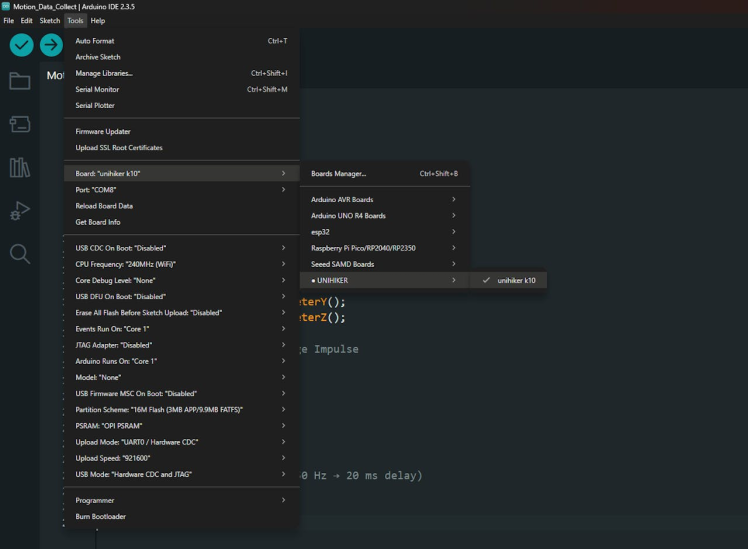
Task: Open the Search magnifier sidebar icon
Action: (x=20, y=253)
